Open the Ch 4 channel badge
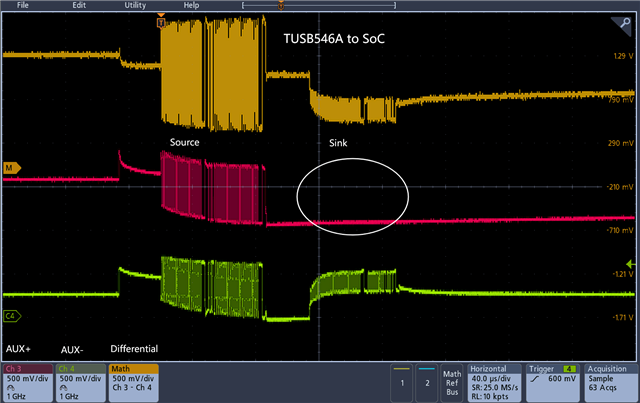640x403 pixels. pyautogui.click(x=80, y=383)
